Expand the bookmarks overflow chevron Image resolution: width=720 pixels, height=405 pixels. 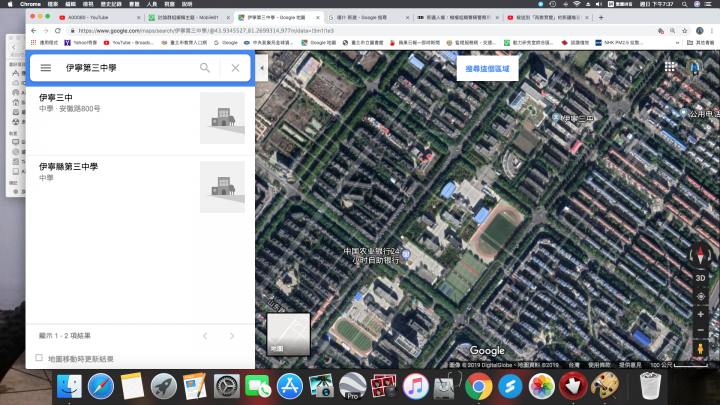[677, 43]
